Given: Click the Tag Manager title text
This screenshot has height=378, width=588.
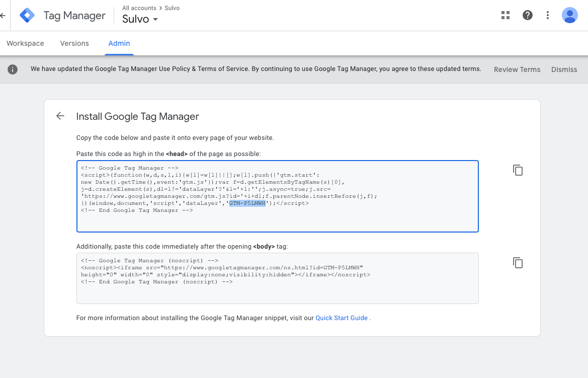Looking at the screenshot, I should 74,16.
